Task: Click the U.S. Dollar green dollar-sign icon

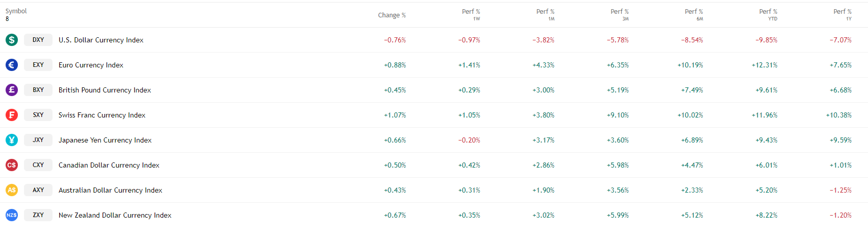Action: pos(12,40)
